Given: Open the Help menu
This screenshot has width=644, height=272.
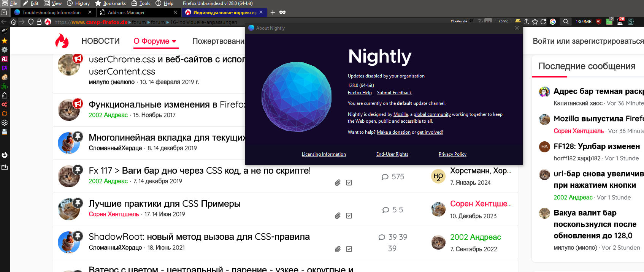Looking at the screenshot, I should click(x=164, y=3).
